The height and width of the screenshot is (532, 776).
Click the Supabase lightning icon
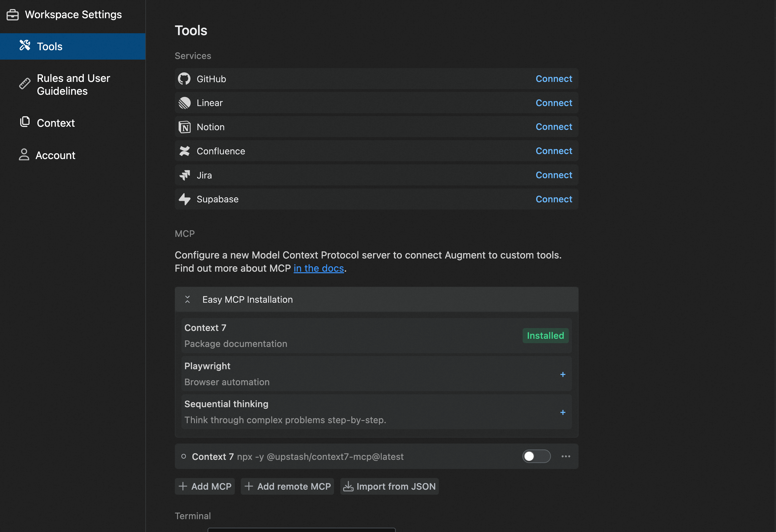184,199
